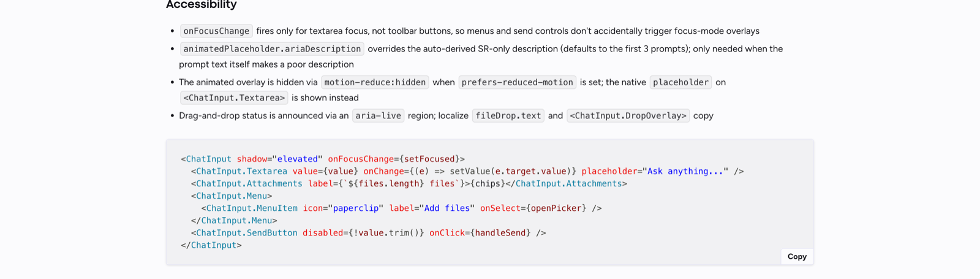This screenshot has height=279, width=980.
Task: Click the ChatInput.Textarea line in code
Action: click(467, 171)
